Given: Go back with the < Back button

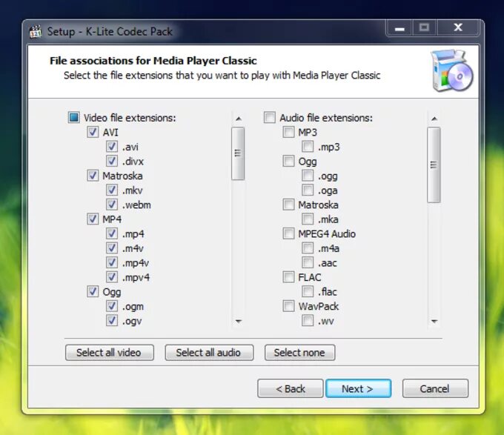Looking at the screenshot, I should (x=291, y=388).
